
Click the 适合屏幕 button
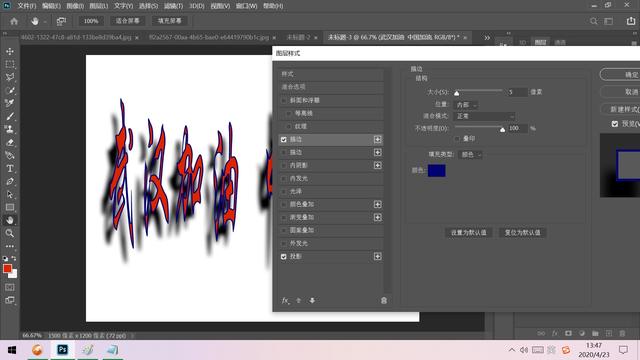[127, 21]
